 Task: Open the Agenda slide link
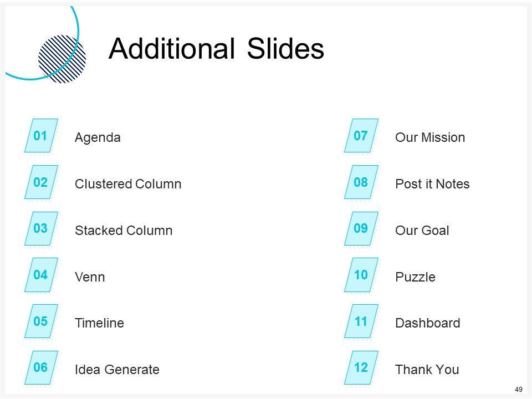[98, 137]
